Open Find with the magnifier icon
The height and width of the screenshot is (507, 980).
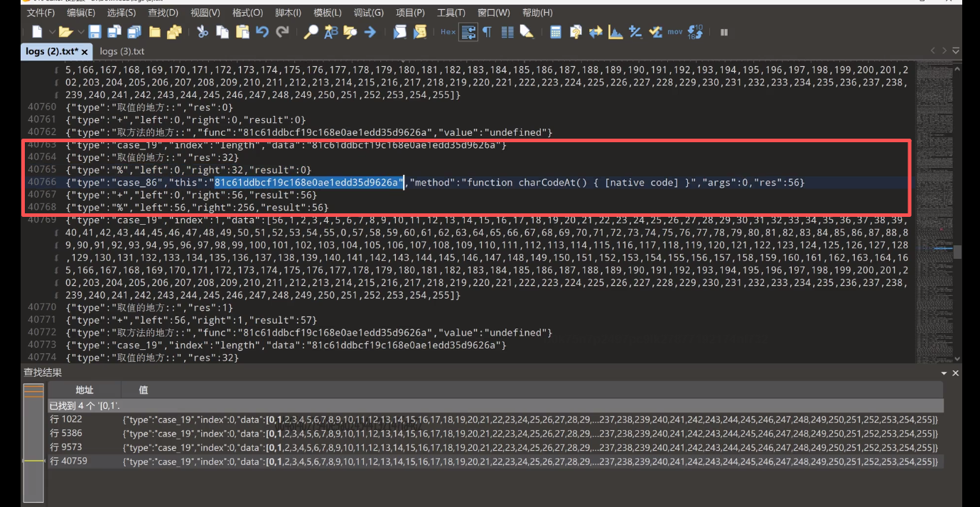311,32
